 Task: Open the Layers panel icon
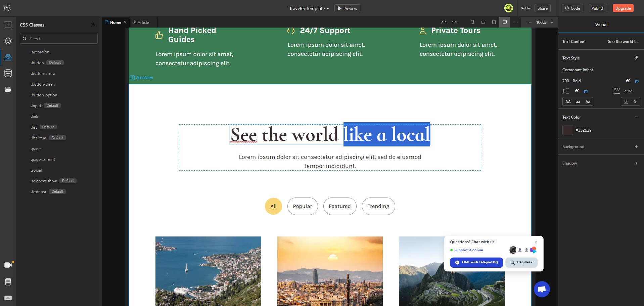[x=8, y=41]
